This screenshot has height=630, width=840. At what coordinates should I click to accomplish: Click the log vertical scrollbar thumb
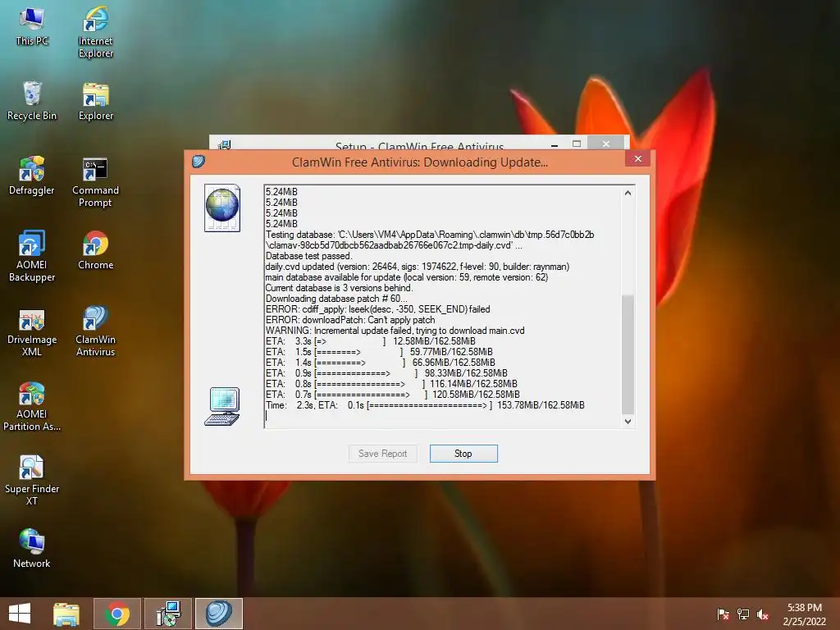tap(628, 354)
